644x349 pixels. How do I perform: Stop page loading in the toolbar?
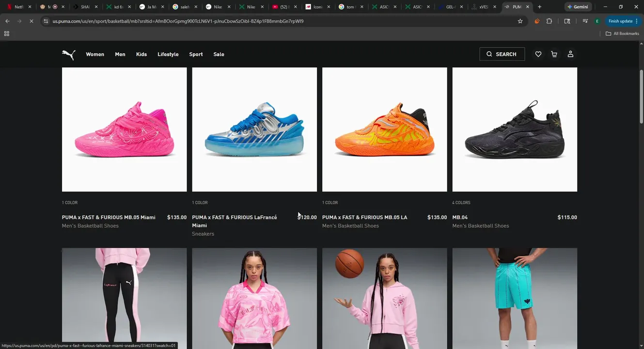[31, 21]
